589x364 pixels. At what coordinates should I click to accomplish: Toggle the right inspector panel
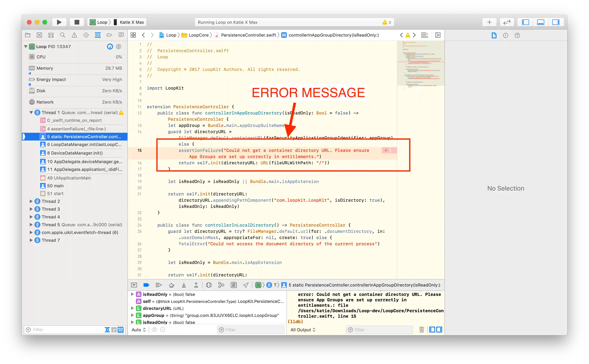coord(556,22)
